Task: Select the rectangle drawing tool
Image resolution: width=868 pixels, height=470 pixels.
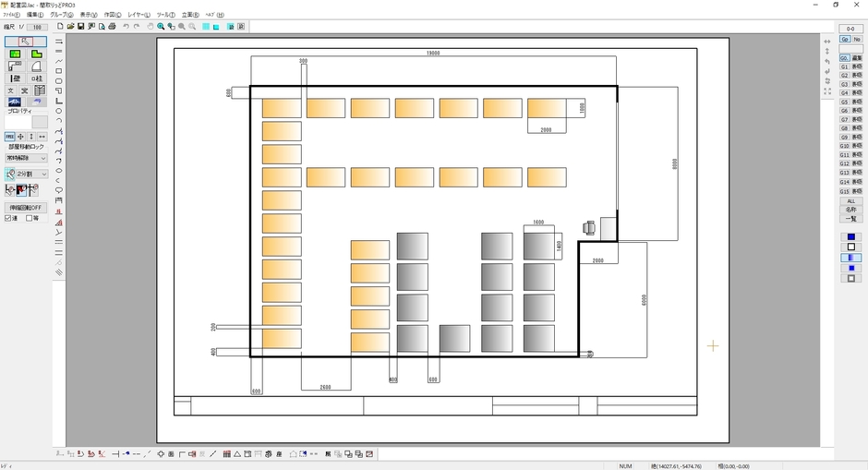Action: tap(59, 71)
